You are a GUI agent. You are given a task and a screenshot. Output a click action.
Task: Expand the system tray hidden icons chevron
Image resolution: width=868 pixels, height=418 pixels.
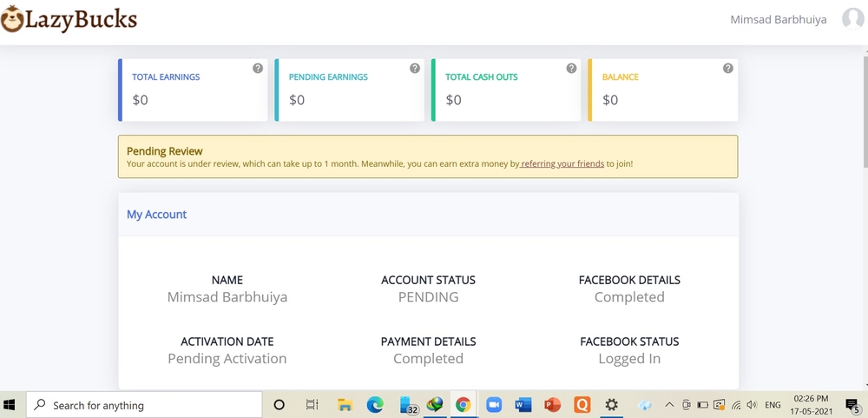point(669,405)
